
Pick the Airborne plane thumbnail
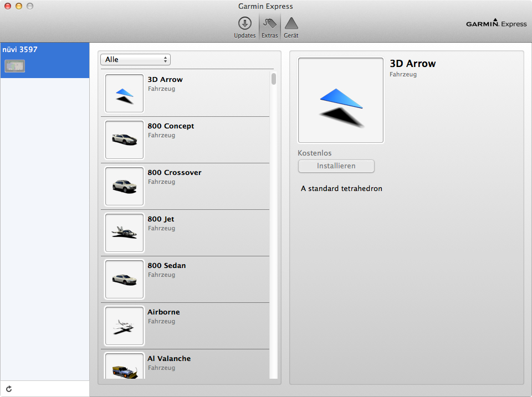point(124,326)
